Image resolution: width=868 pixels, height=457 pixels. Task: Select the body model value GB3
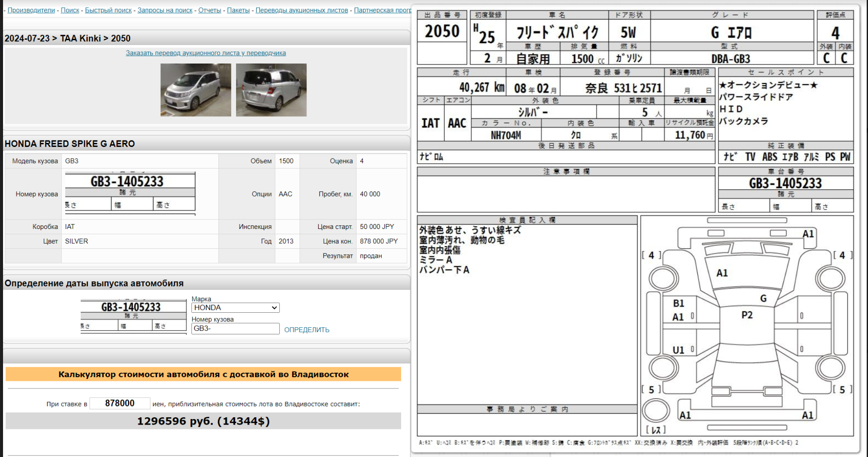72,161
